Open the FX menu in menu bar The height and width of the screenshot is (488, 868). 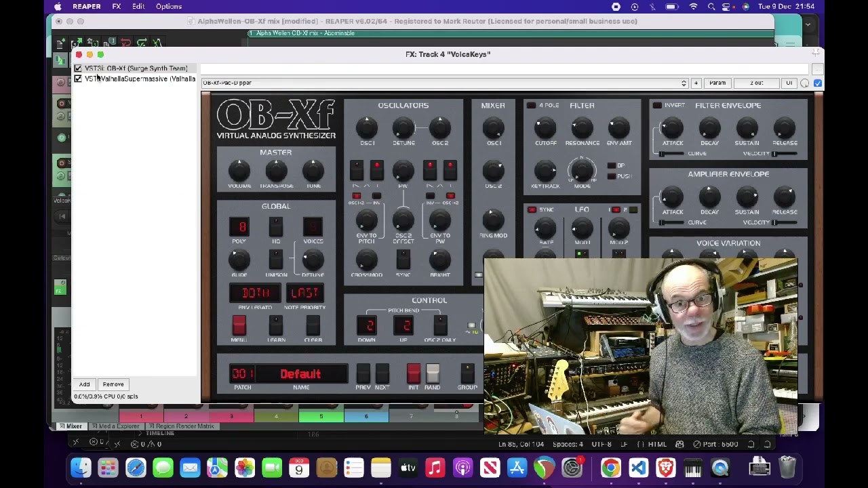point(117,7)
